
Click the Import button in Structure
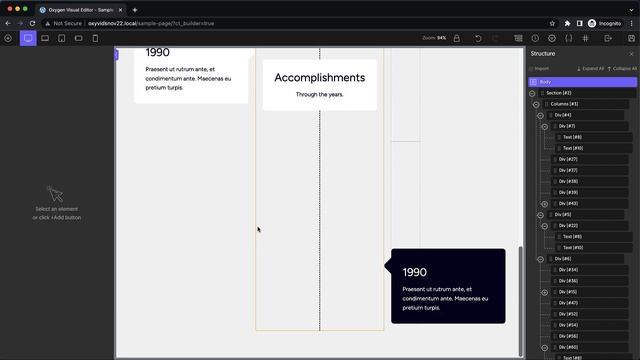[539, 69]
